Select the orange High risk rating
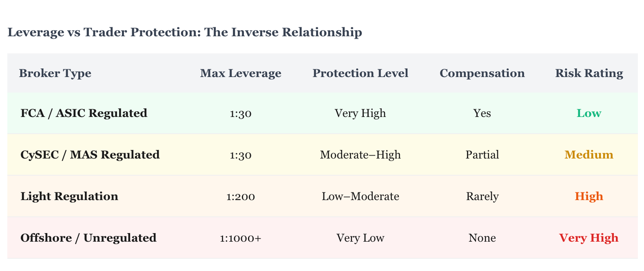 [589, 196]
